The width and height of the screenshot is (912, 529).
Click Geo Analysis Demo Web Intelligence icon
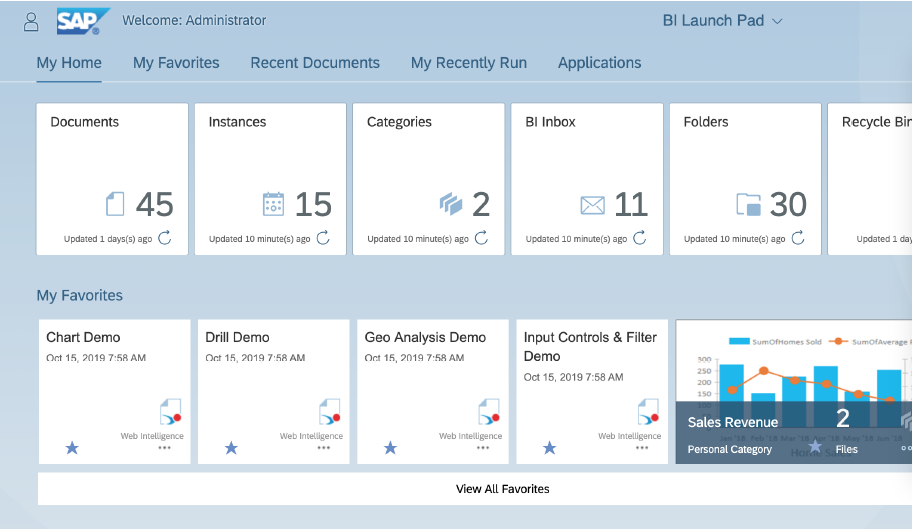tap(489, 412)
